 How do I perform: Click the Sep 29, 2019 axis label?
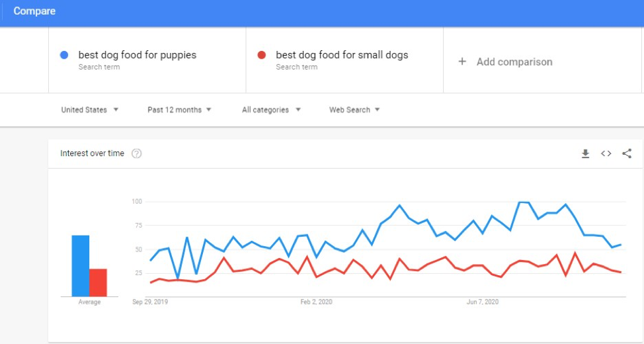pos(151,302)
